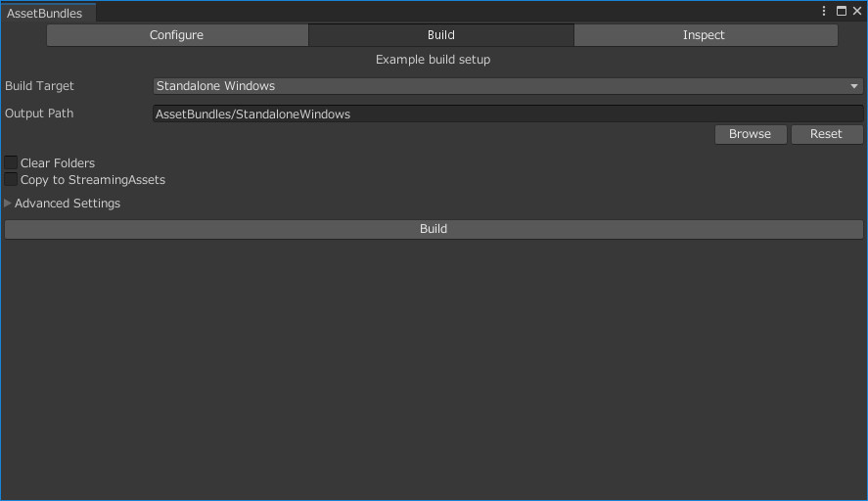This screenshot has width=868, height=501.
Task: Open the window options kebab menu
Action: [824, 11]
